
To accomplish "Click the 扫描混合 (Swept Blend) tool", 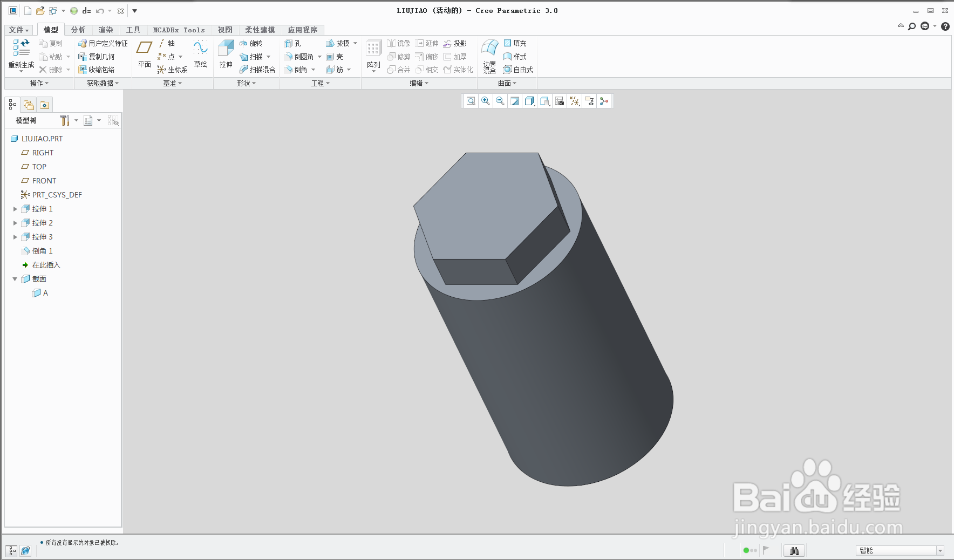I will tap(257, 70).
